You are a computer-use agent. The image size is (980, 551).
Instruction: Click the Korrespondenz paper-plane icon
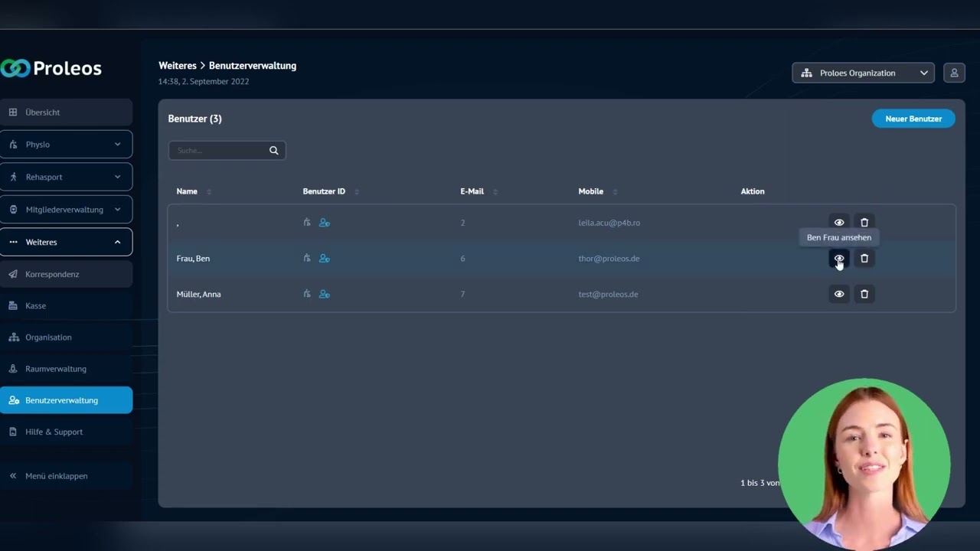pyautogui.click(x=13, y=274)
